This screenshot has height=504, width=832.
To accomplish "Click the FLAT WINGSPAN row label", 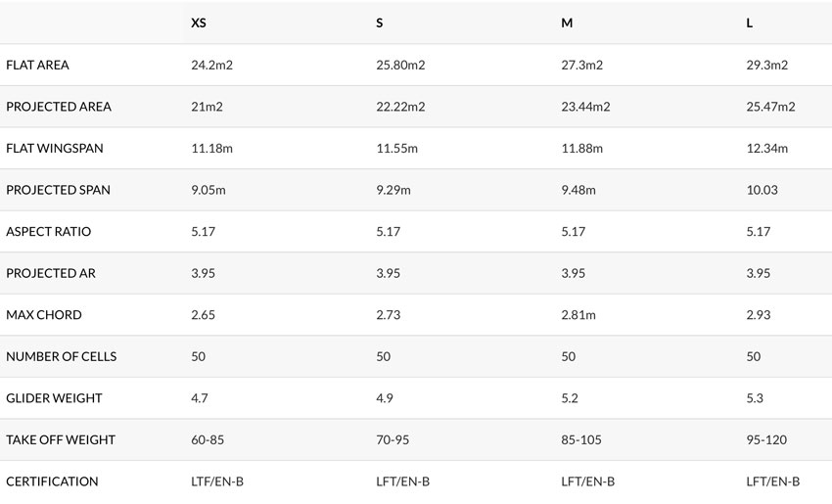I will coord(55,148).
